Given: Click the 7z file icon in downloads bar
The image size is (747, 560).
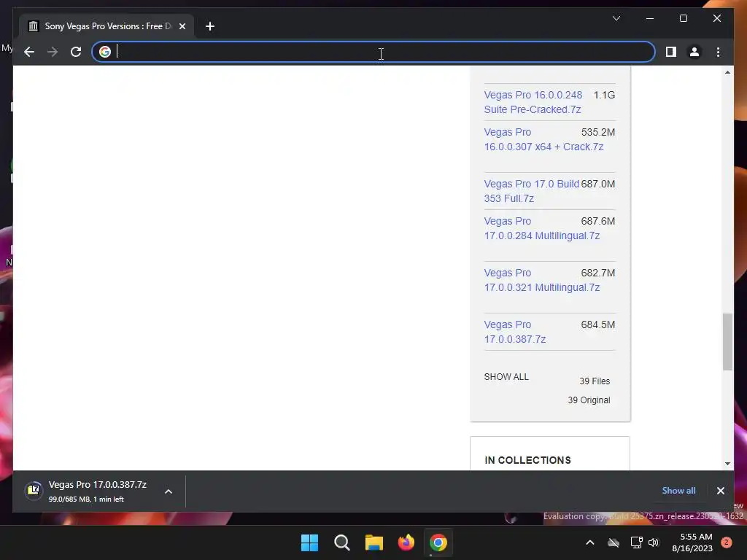Looking at the screenshot, I should tap(34, 490).
